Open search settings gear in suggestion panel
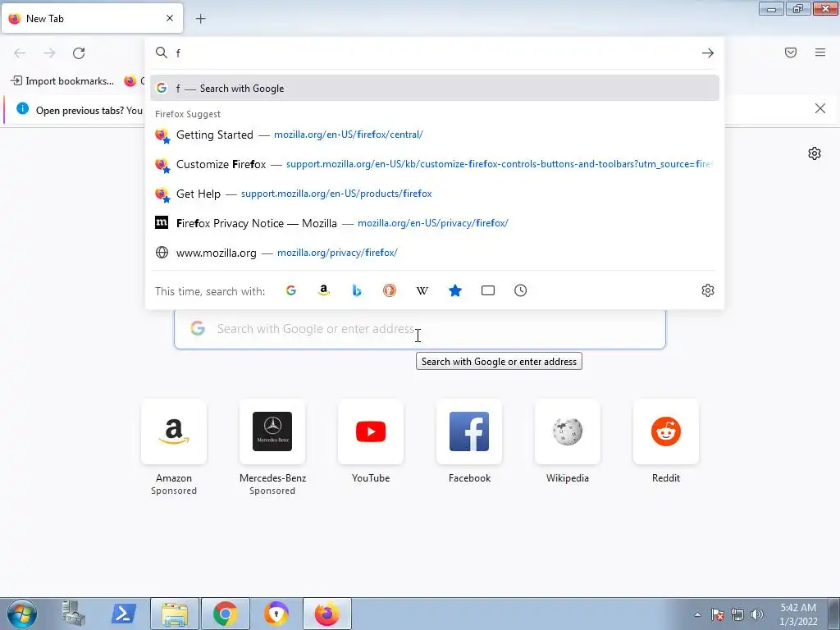The width and height of the screenshot is (840, 630). tap(708, 290)
